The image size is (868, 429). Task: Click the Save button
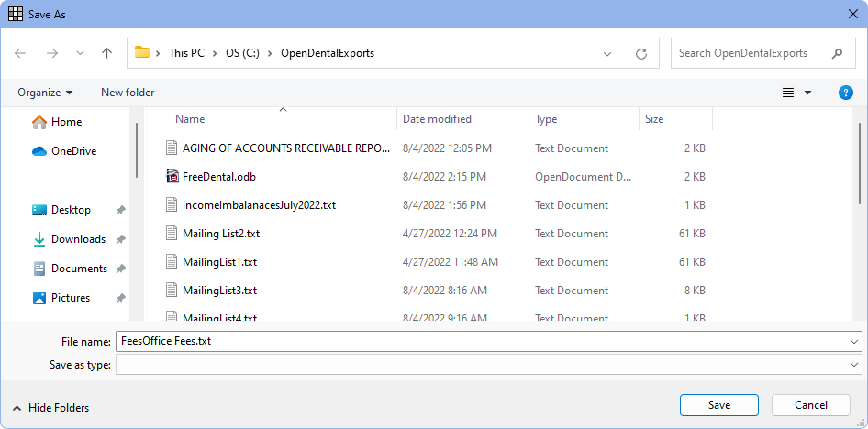point(718,405)
